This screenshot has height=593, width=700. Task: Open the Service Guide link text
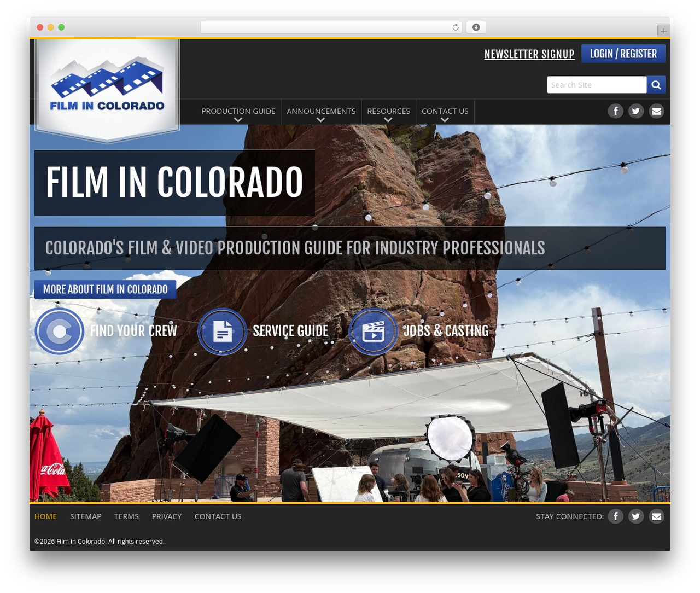coord(290,331)
